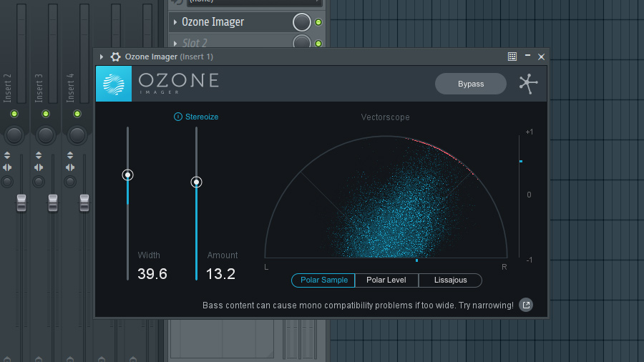Click the Stereoize Amount slider handle

click(x=196, y=182)
